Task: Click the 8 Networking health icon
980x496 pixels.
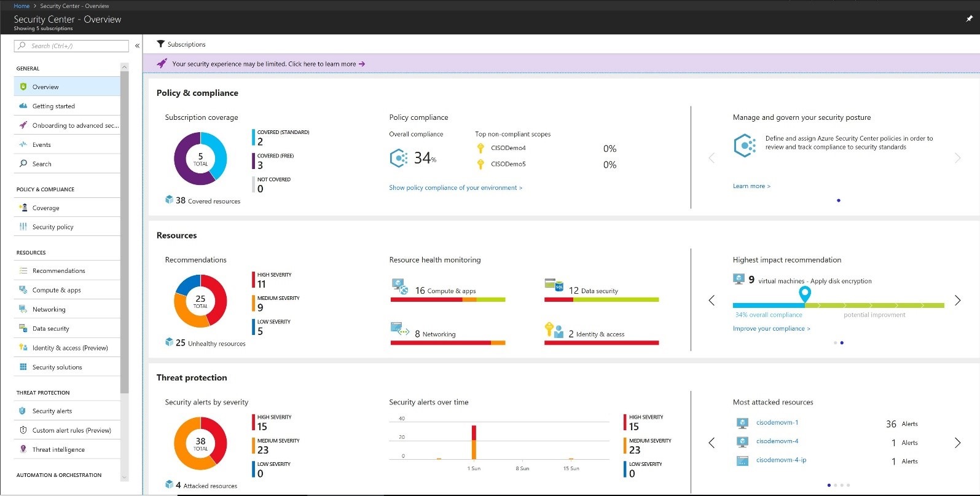Action: coord(400,329)
